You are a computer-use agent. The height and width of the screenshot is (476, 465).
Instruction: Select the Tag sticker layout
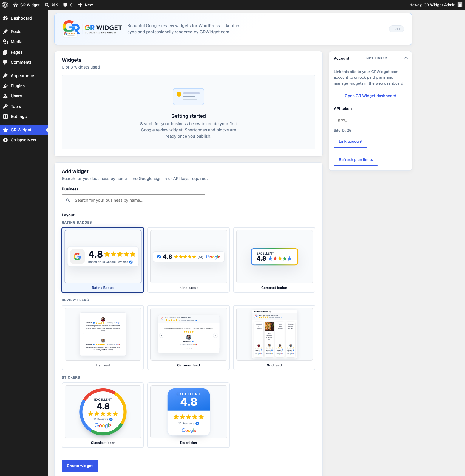(x=189, y=415)
